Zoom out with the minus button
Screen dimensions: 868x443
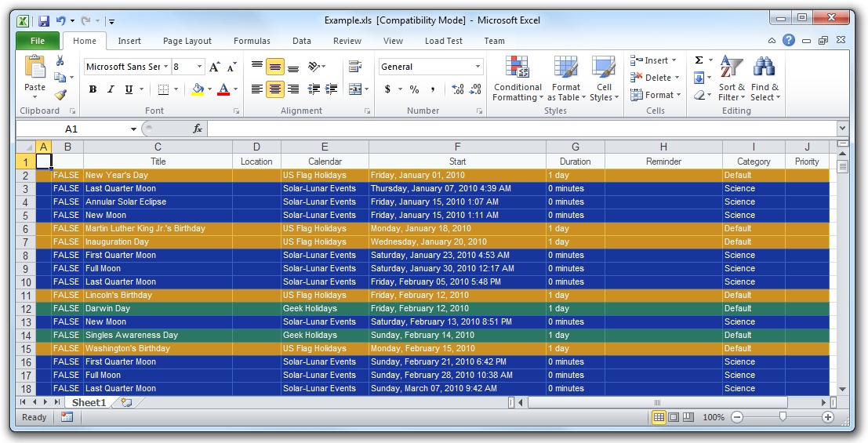tap(737, 417)
